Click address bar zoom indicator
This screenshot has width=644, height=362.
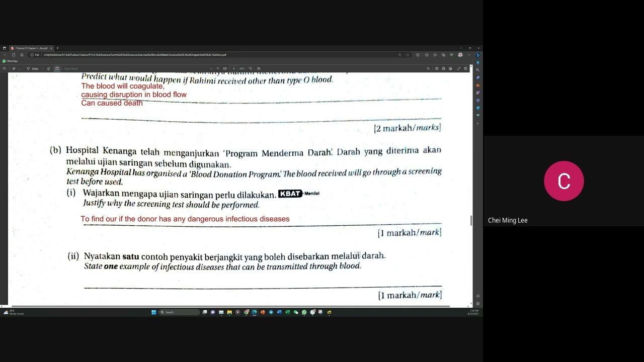[x=400, y=55]
